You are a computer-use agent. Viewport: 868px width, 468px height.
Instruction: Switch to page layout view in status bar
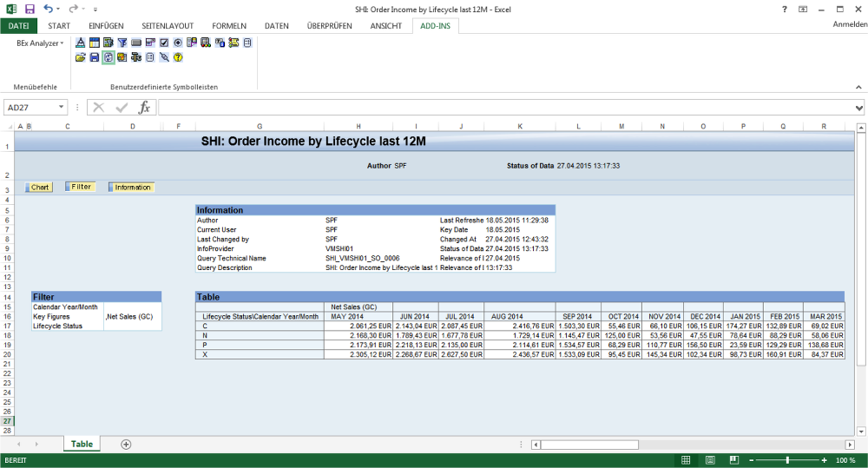click(710, 460)
